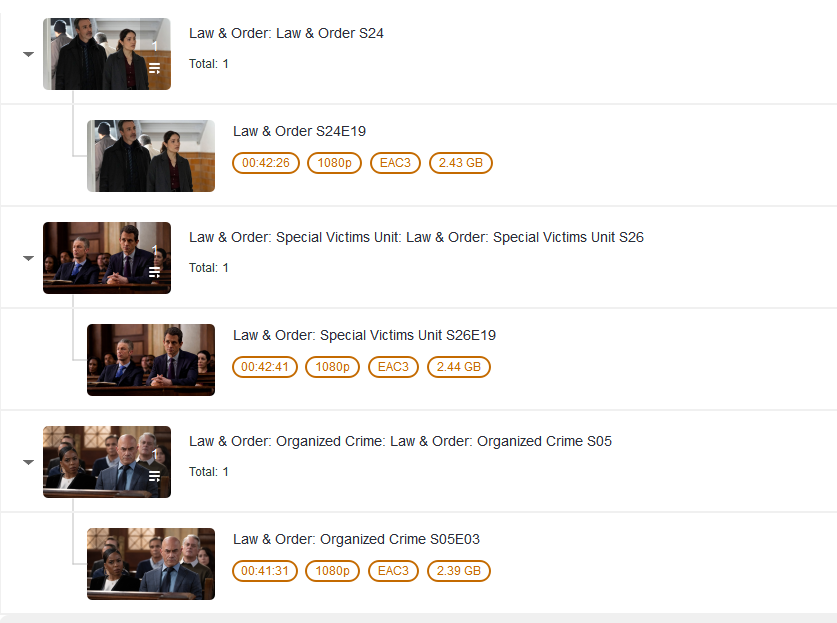This screenshot has height=623, width=837.
Task: Select the Special Victims Unit S26E19 title
Action: click(x=364, y=335)
